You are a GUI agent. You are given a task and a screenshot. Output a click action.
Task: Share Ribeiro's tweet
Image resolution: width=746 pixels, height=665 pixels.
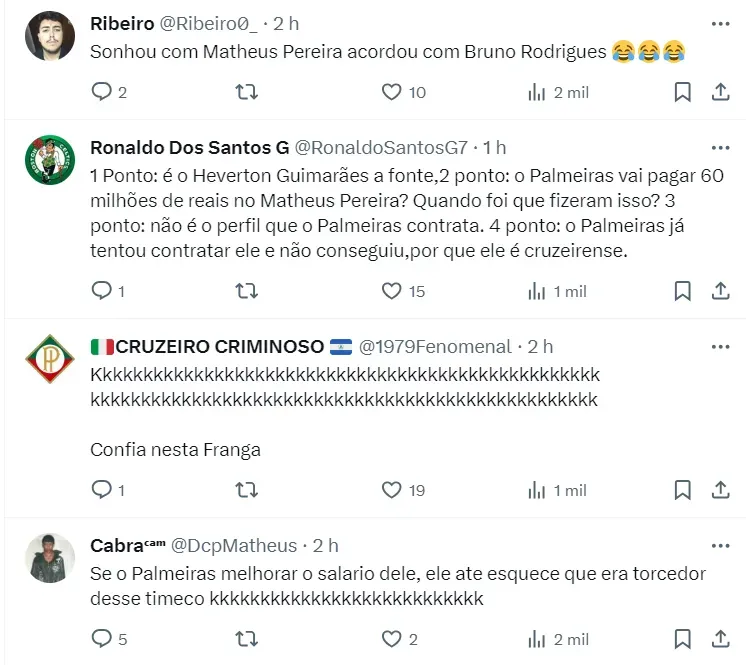[x=720, y=92]
